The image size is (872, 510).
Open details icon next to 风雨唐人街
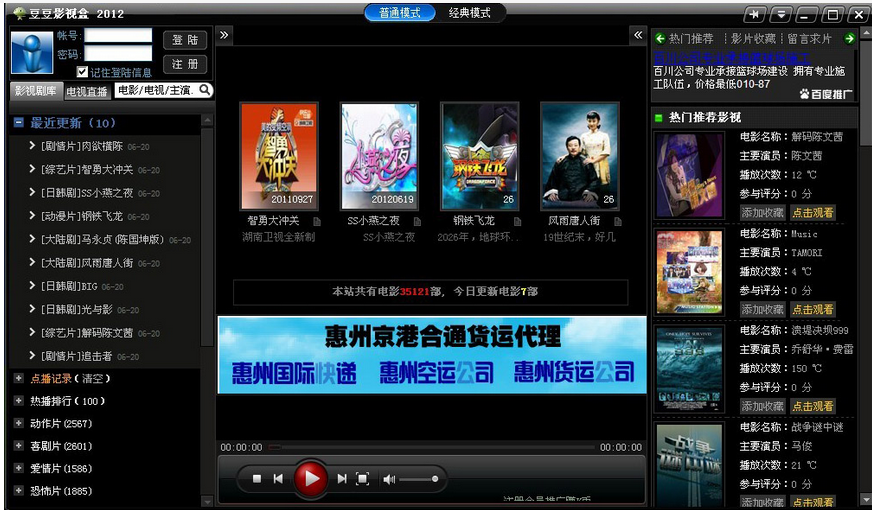tap(618, 221)
